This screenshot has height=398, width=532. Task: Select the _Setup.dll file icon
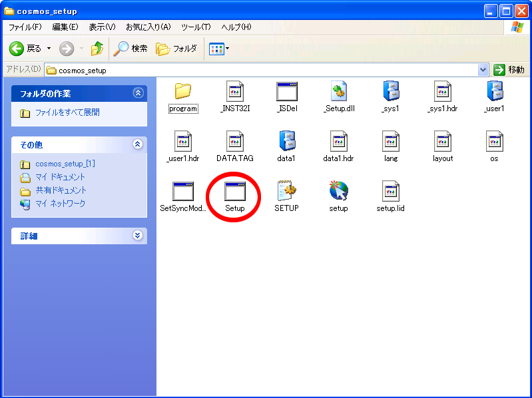pos(339,91)
